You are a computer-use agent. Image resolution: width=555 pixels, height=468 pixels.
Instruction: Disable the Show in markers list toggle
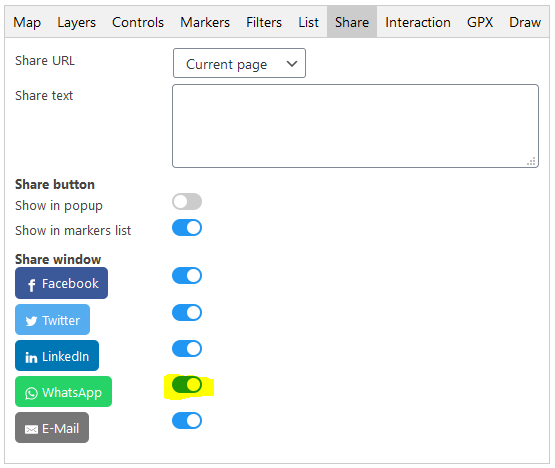click(x=187, y=228)
